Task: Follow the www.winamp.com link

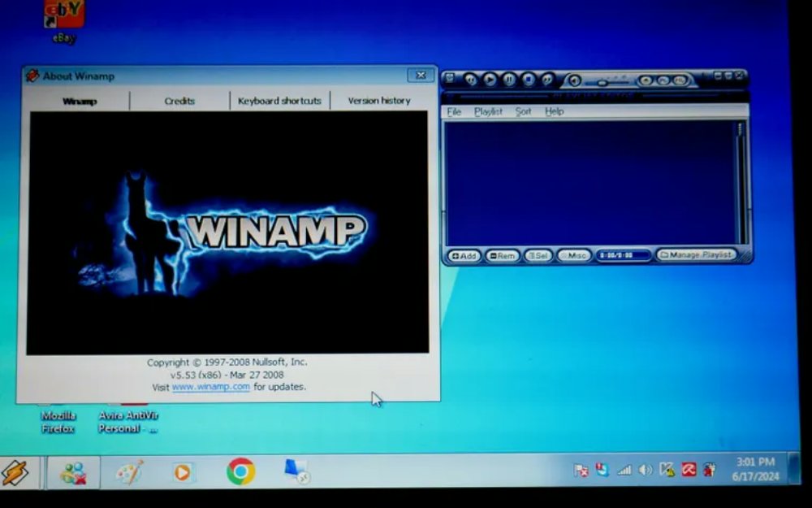Action: click(211, 387)
